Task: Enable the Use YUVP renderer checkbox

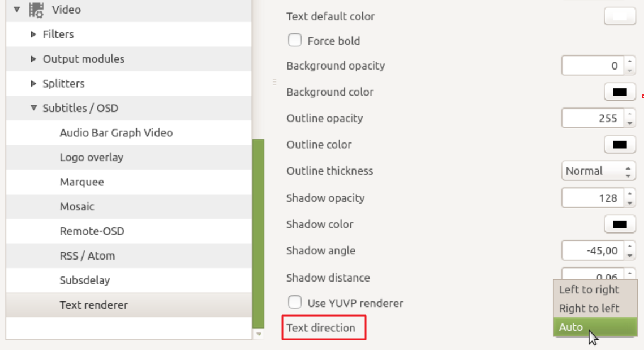Action: point(295,303)
